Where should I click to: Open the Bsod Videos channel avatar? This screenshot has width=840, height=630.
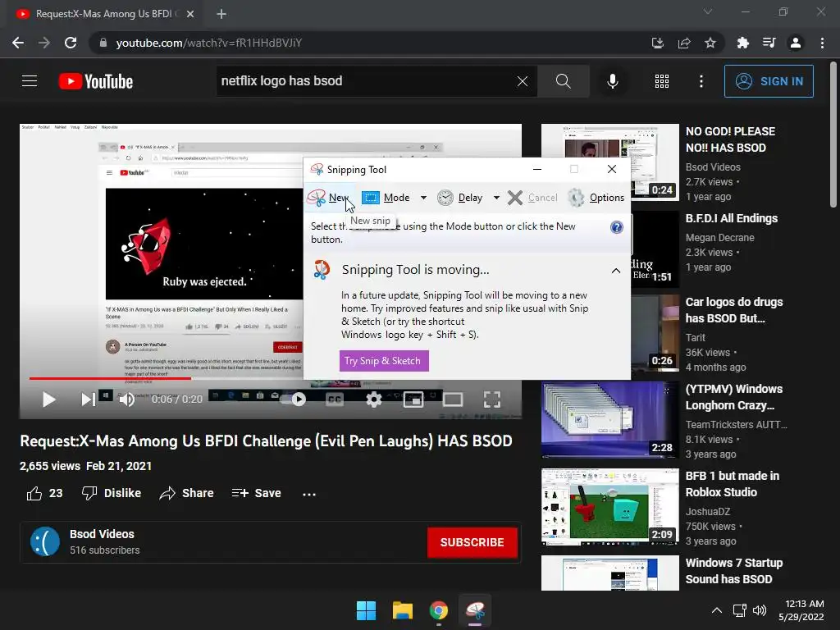45,541
